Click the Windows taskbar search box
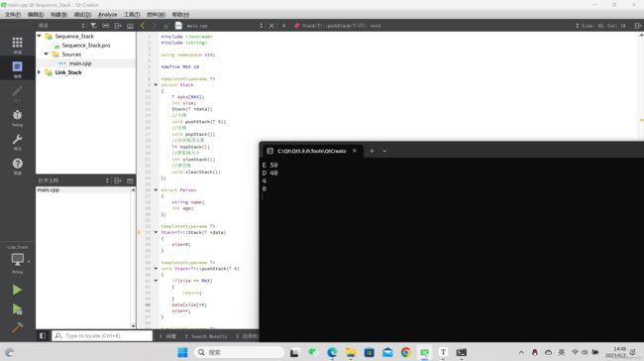 [x=239, y=352]
